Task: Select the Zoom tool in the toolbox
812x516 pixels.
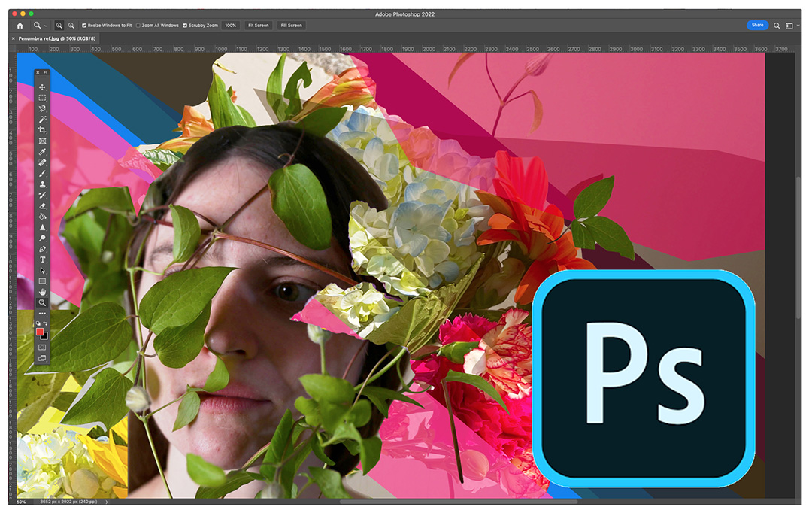Action: (x=42, y=303)
